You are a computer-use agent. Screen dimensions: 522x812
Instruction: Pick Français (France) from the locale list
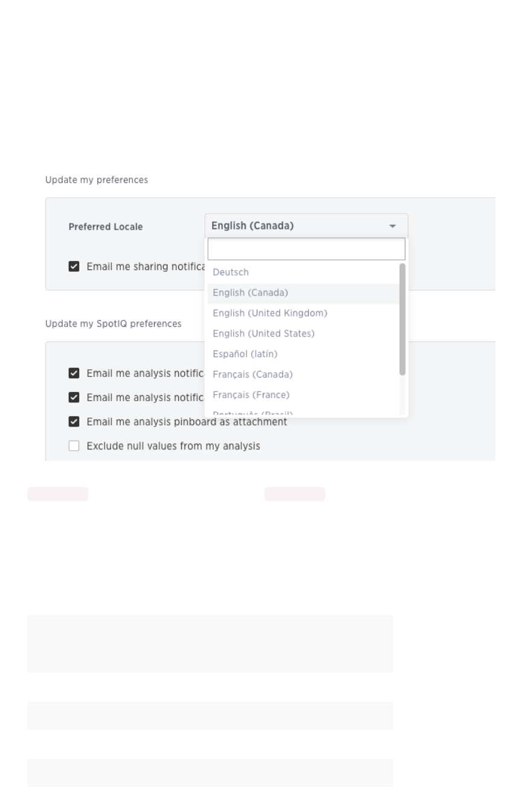click(x=251, y=395)
